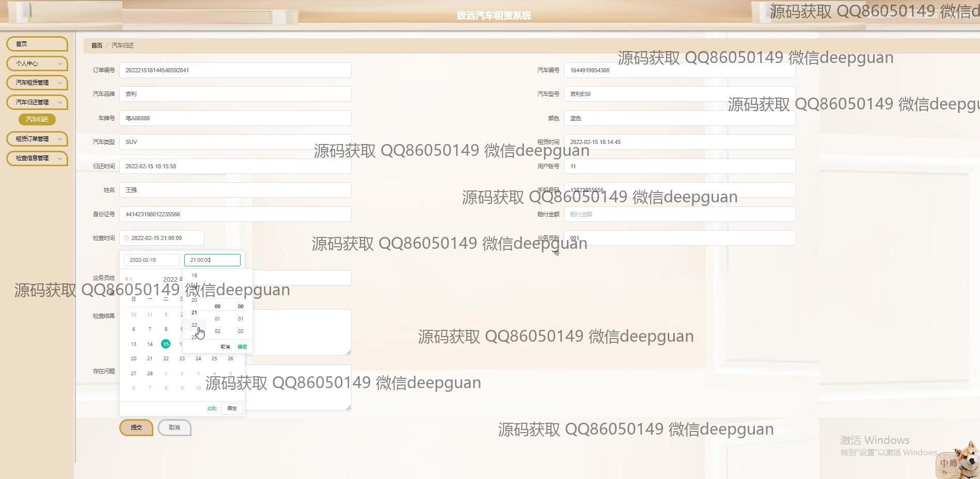Open the 首页 sidebar menu item

tap(37, 44)
